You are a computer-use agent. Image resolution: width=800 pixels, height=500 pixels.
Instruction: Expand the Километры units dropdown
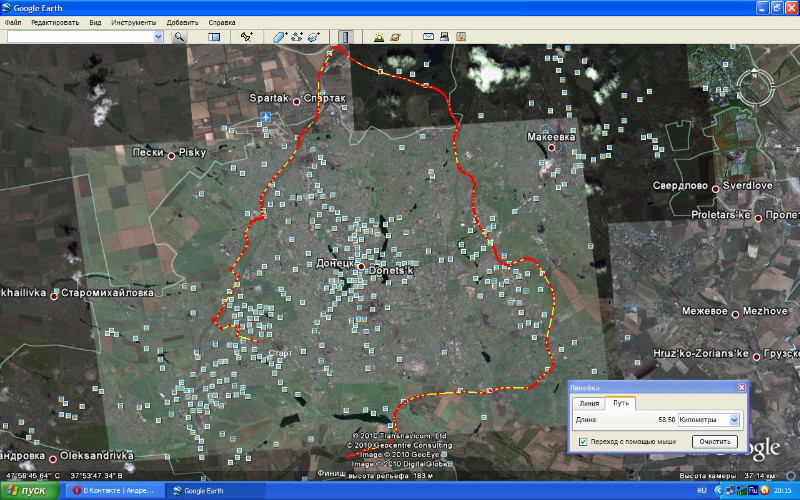[x=735, y=421]
